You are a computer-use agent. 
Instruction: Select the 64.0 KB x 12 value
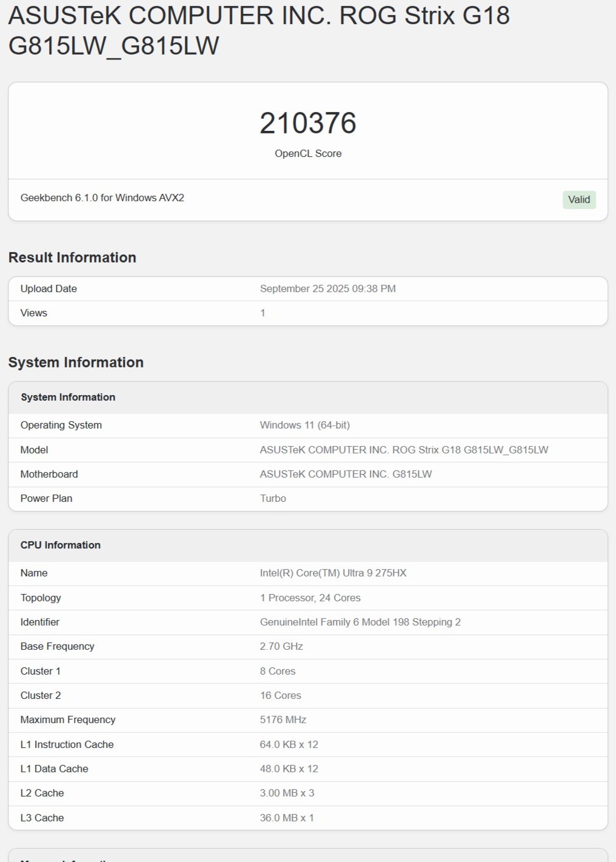click(x=289, y=744)
